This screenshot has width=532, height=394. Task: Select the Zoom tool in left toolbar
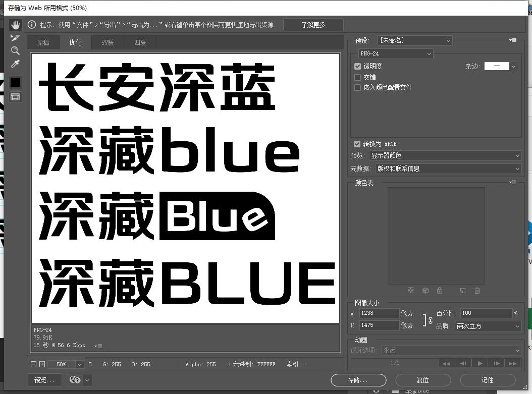[15, 51]
